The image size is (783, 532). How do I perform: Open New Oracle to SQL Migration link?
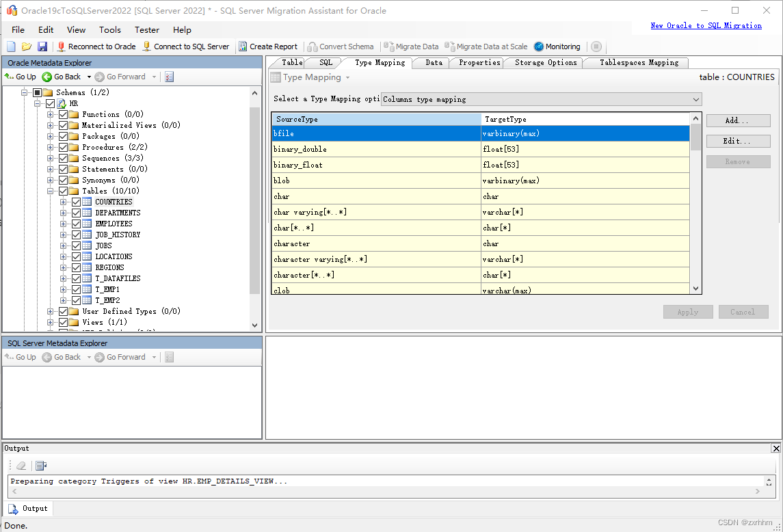(706, 25)
